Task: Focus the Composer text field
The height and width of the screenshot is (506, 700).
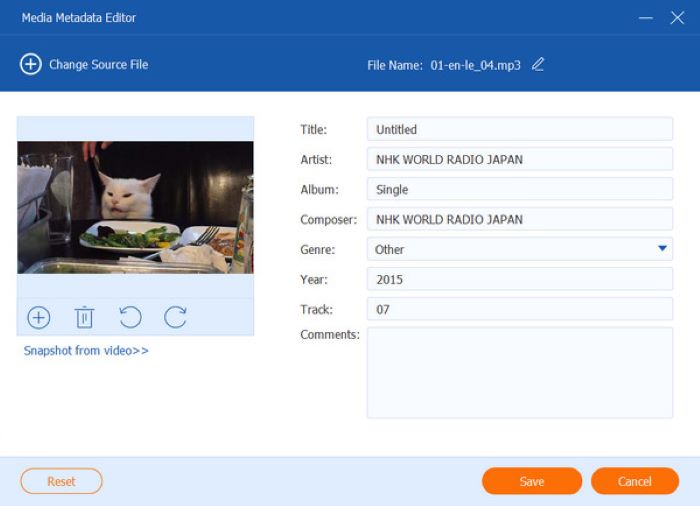Action: coord(520,219)
